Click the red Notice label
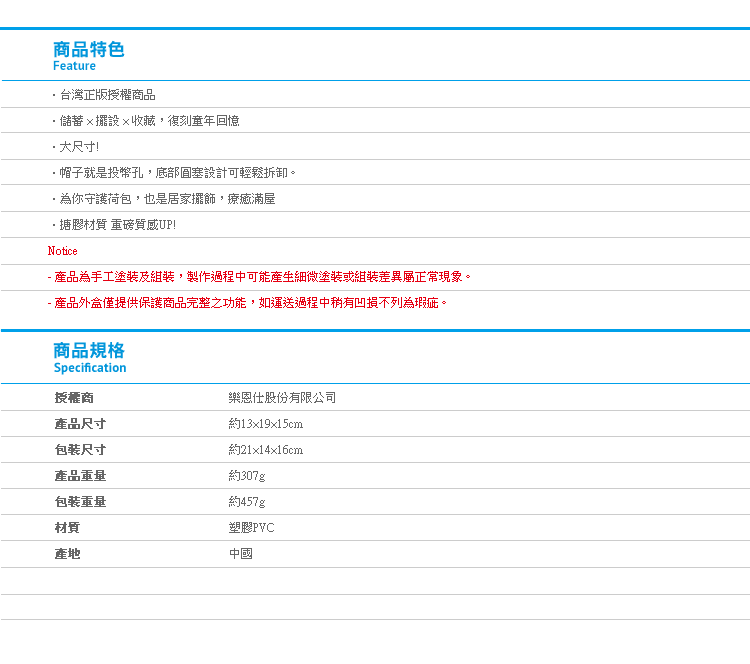Image resolution: width=750 pixels, height=664 pixels. tap(62, 251)
